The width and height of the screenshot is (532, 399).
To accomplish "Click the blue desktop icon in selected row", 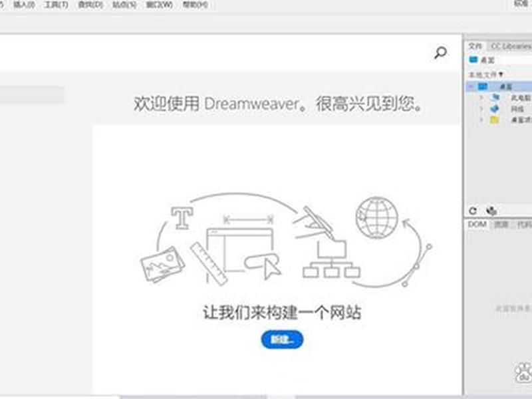I will click(x=483, y=86).
